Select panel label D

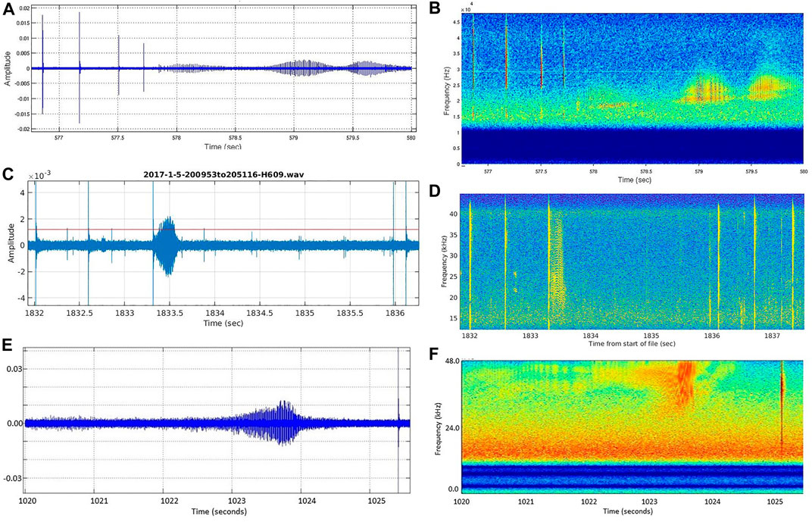435,191
